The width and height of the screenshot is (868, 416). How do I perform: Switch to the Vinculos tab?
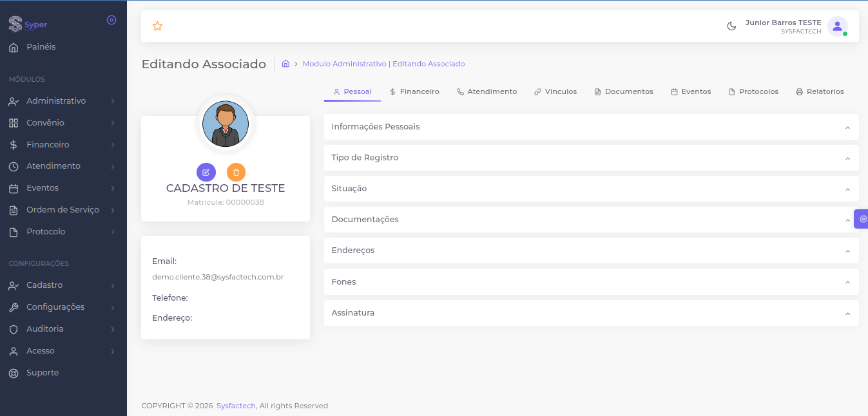point(555,91)
